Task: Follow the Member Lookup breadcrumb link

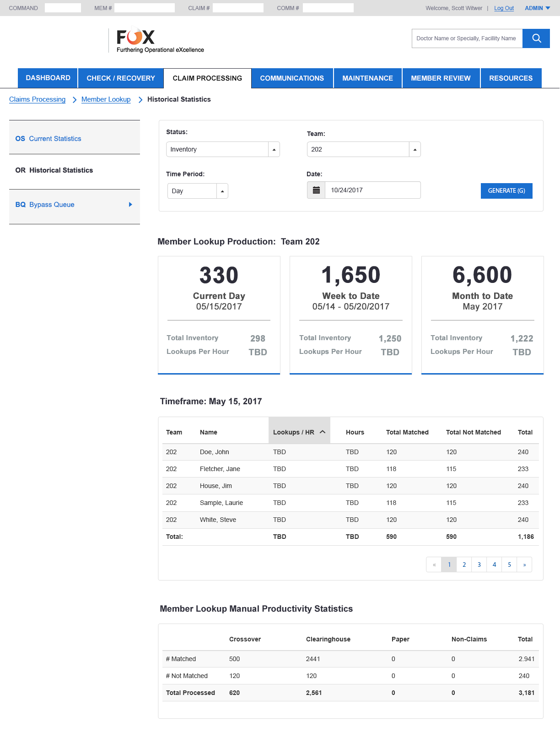Action: tap(106, 99)
